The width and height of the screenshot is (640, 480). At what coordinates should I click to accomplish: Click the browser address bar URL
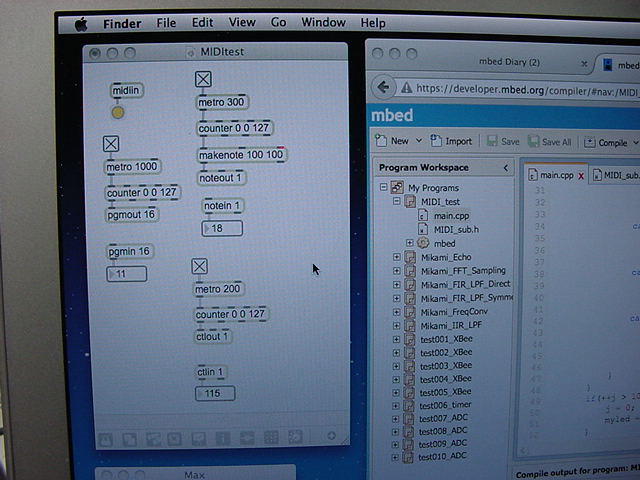tap(527, 90)
